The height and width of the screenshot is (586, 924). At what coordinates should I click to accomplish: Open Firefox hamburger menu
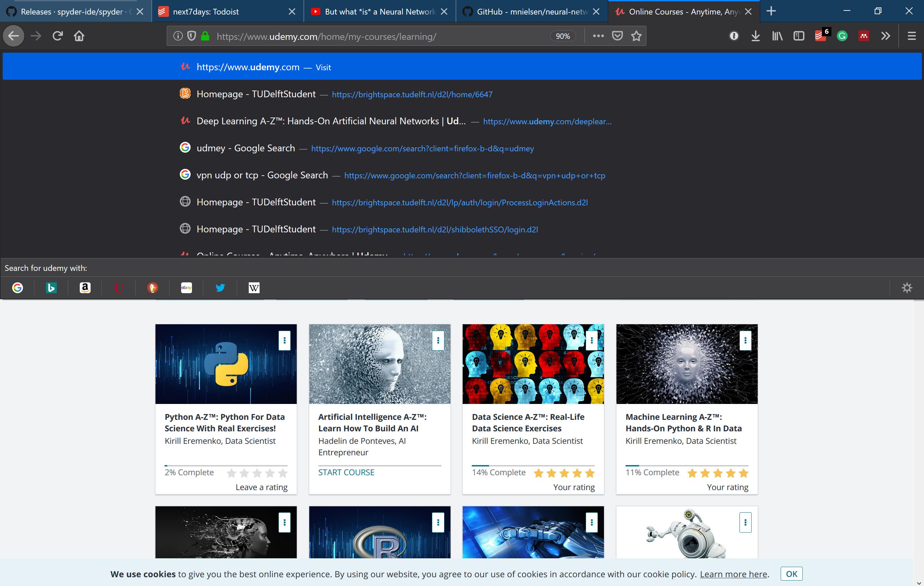pyautogui.click(x=912, y=36)
